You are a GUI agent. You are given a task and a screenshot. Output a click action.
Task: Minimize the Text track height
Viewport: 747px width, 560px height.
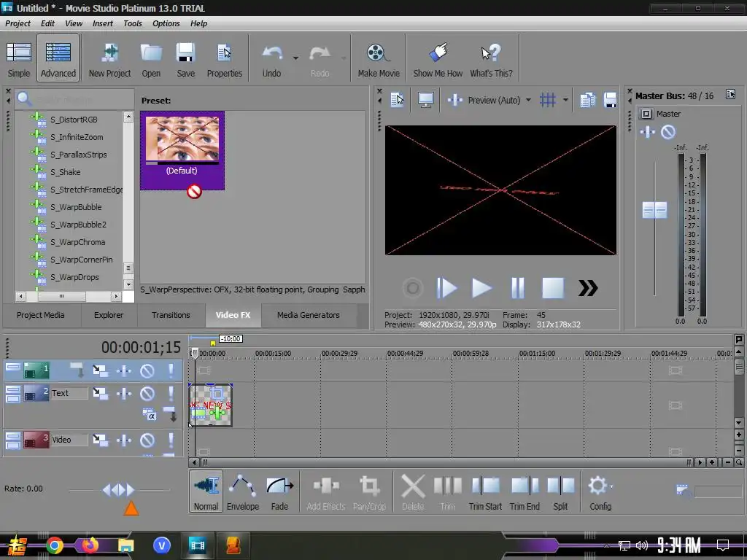point(12,389)
